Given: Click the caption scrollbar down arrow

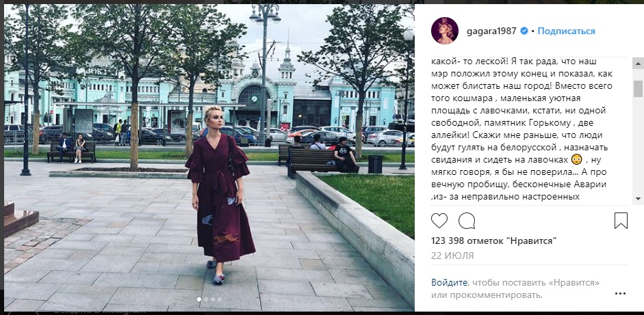Looking at the screenshot, I should coord(638,199).
